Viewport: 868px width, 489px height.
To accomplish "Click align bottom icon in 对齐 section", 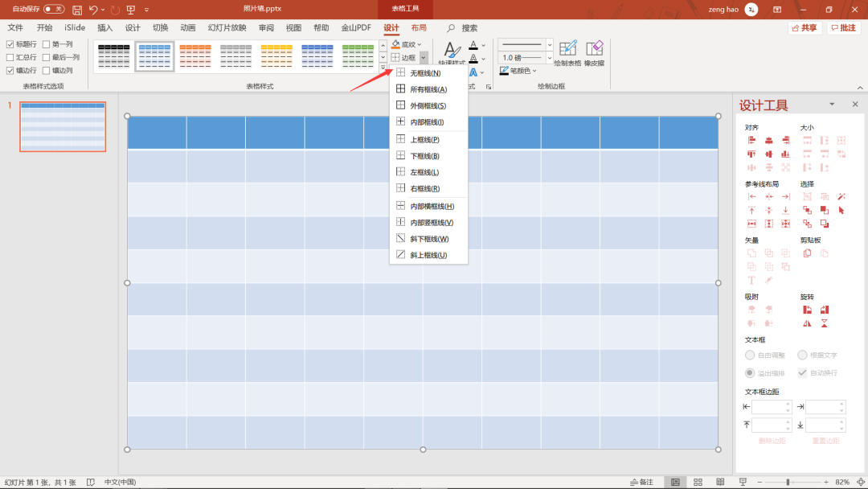I will coord(785,154).
